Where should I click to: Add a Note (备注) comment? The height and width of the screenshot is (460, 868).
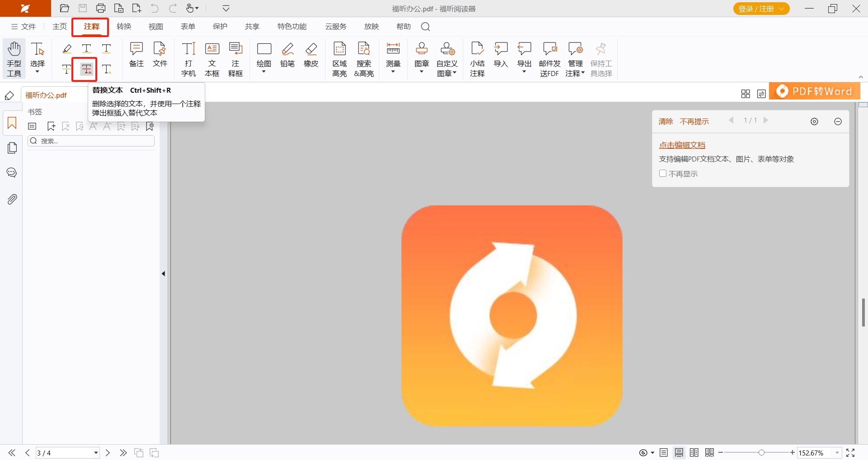click(136, 55)
